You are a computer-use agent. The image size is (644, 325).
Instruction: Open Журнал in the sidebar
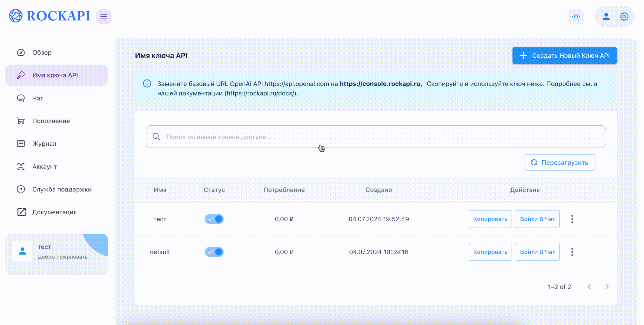[57, 144]
